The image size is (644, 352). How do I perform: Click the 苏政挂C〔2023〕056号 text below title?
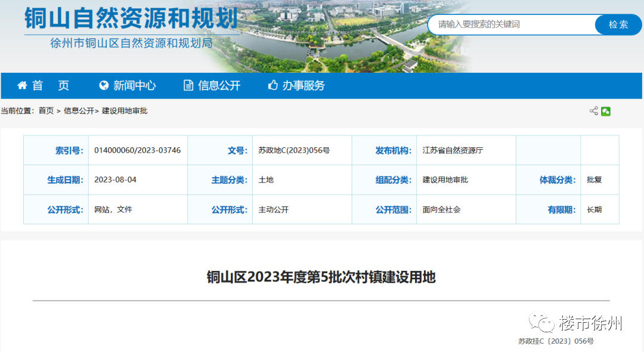556,341
